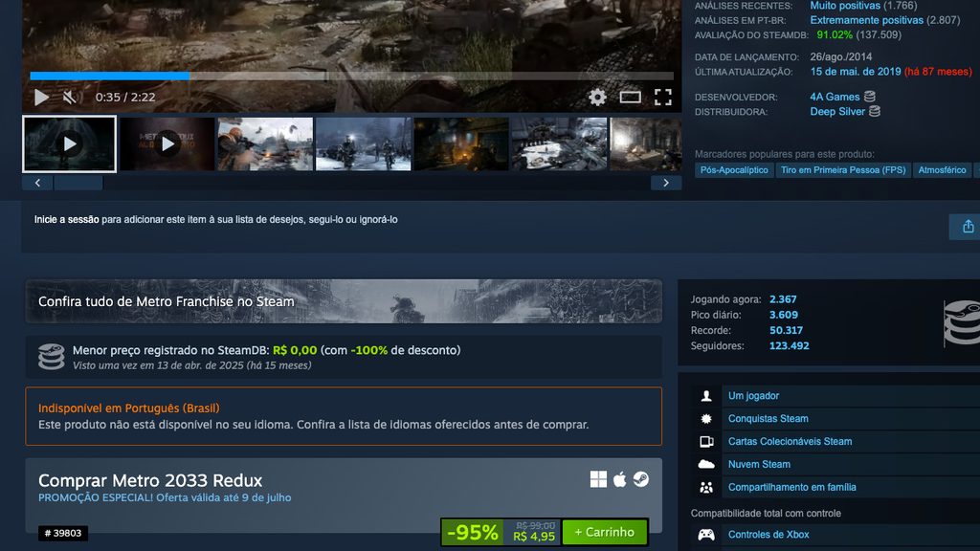
Task: Unmute the video volume icon
Action: (x=70, y=98)
